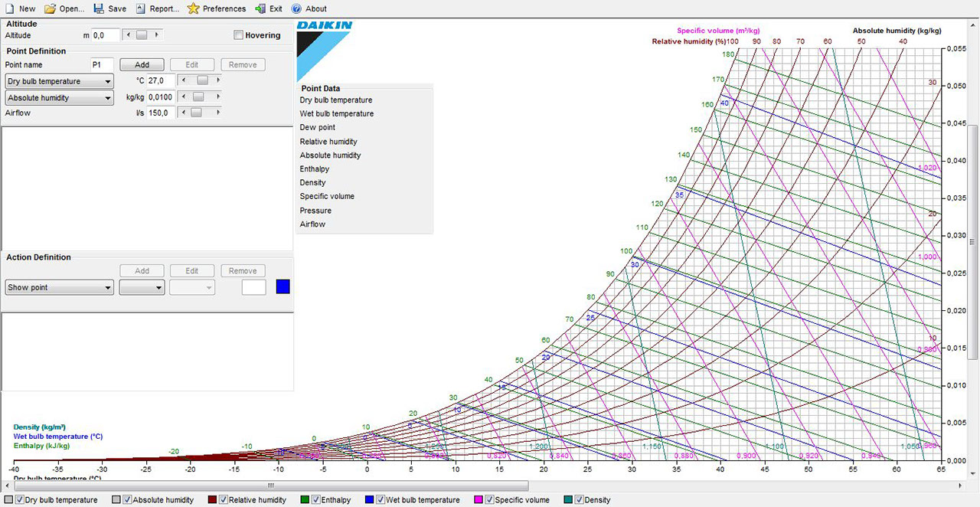Click the absolute humidity field 0,0100
The width and height of the screenshot is (980, 507).
[161, 97]
